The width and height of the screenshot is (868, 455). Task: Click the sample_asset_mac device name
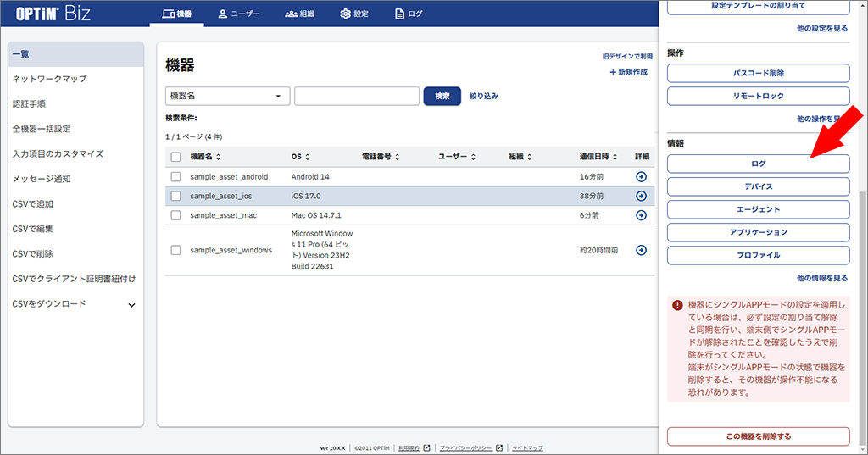pyautogui.click(x=224, y=215)
